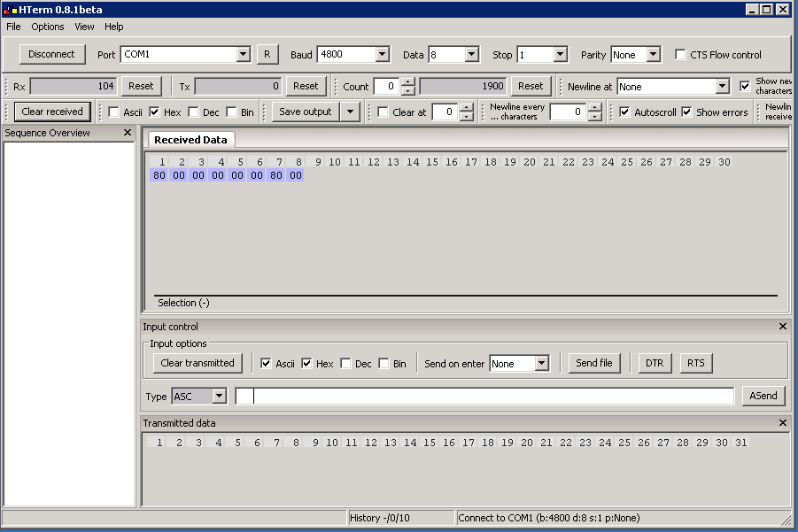798x532 pixels.
Task: Increase the Clear at value
Action: (x=466, y=107)
